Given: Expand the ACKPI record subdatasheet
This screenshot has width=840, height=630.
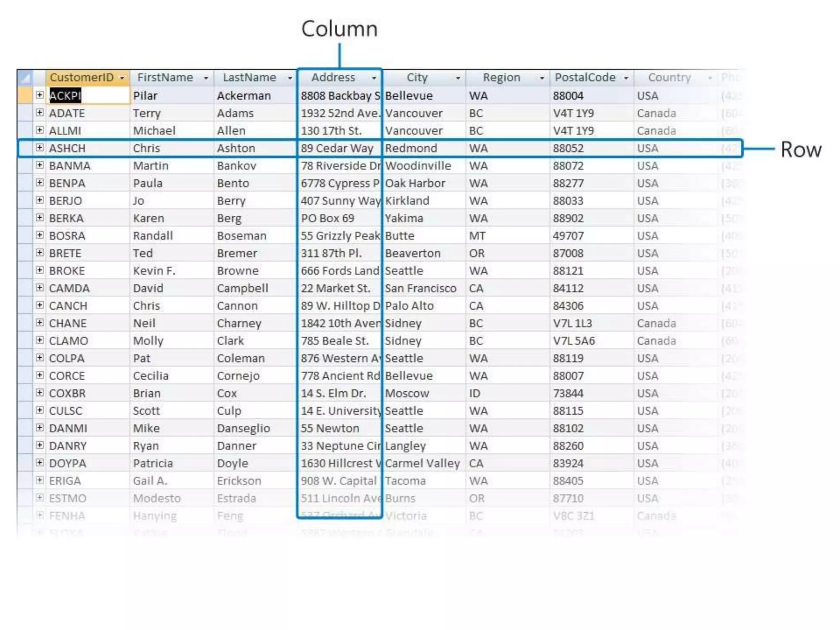Looking at the screenshot, I should [x=39, y=95].
